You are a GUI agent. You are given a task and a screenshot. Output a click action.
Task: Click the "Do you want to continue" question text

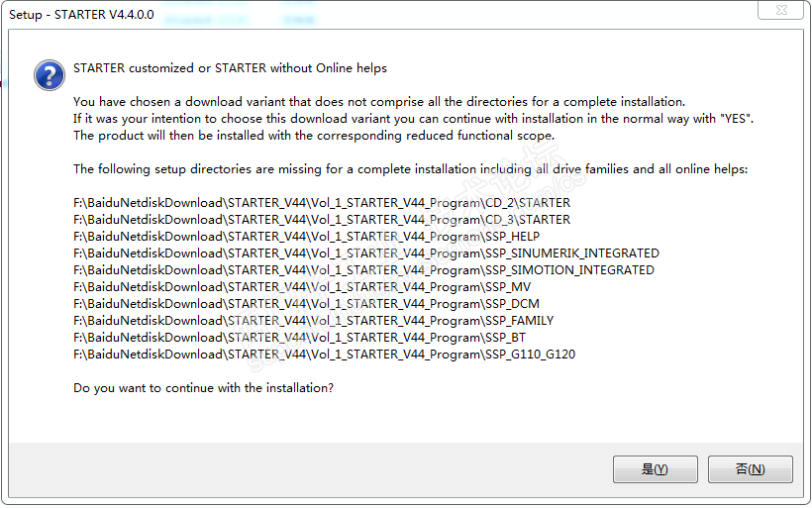pos(203,388)
